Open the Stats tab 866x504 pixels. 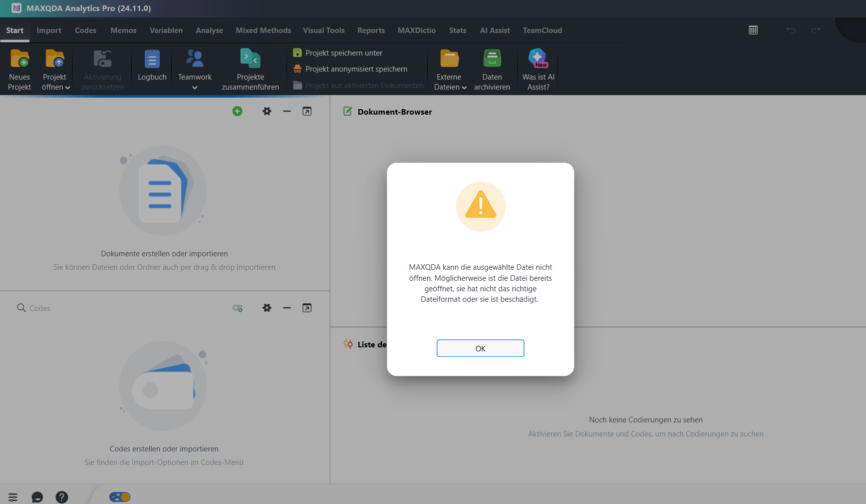[x=458, y=31]
